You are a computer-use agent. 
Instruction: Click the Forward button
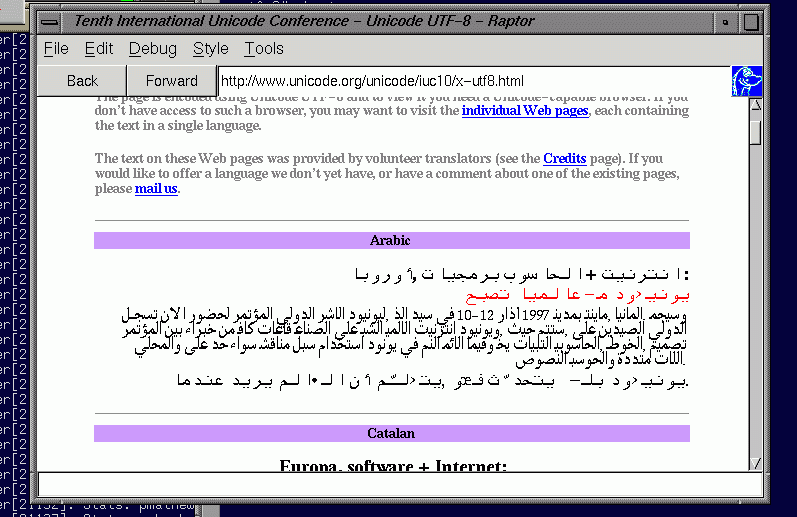pyautogui.click(x=171, y=81)
